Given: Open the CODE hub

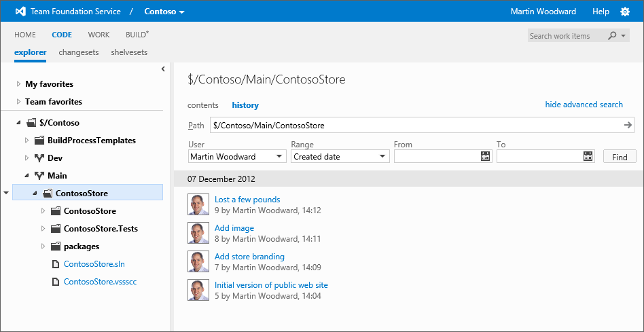Looking at the screenshot, I should pos(62,35).
